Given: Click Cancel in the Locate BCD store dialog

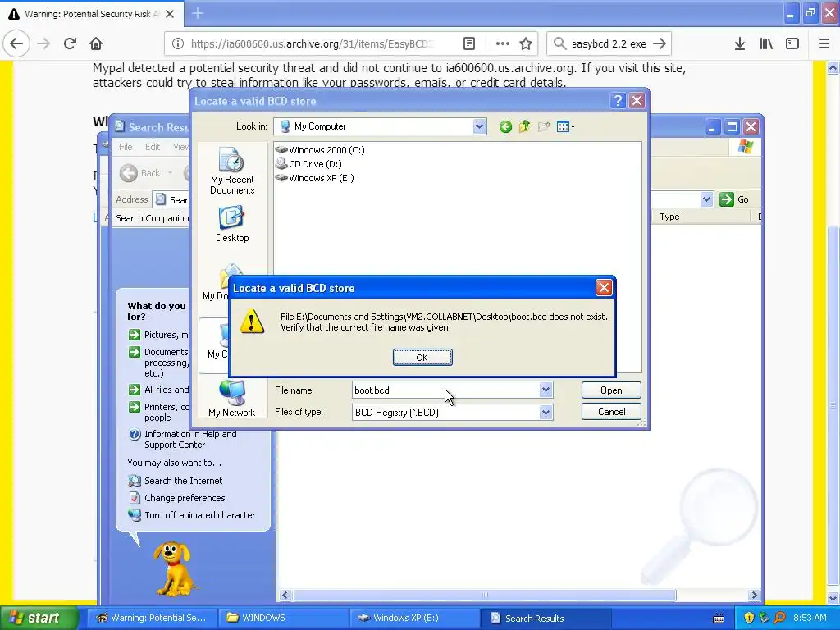Looking at the screenshot, I should (611, 412).
